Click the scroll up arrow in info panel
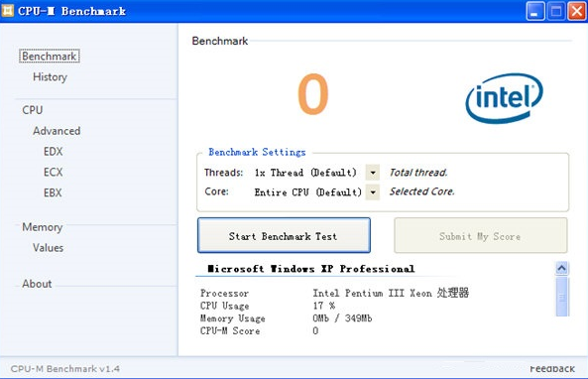This screenshot has height=379, width=588. [562, 268]
